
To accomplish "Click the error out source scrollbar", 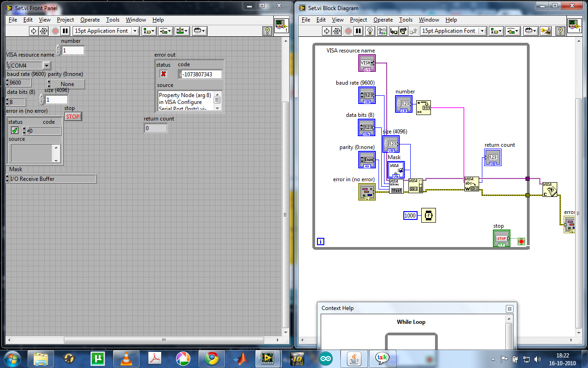I will click(x=218, y=100).
